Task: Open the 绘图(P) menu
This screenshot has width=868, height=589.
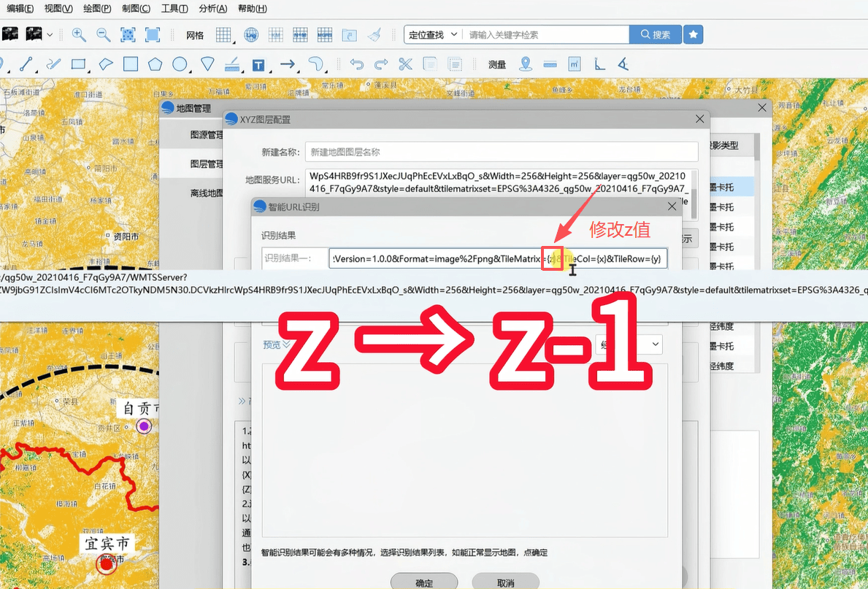Action: click(97, 8)
